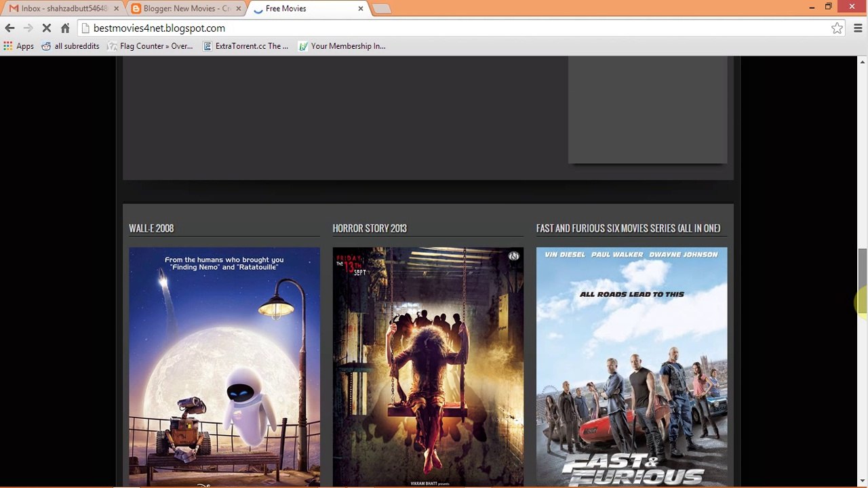Screen dimensions: 868x488
Task: Open the Horror Story 2013 post title
Action: [x=370, y=228]
